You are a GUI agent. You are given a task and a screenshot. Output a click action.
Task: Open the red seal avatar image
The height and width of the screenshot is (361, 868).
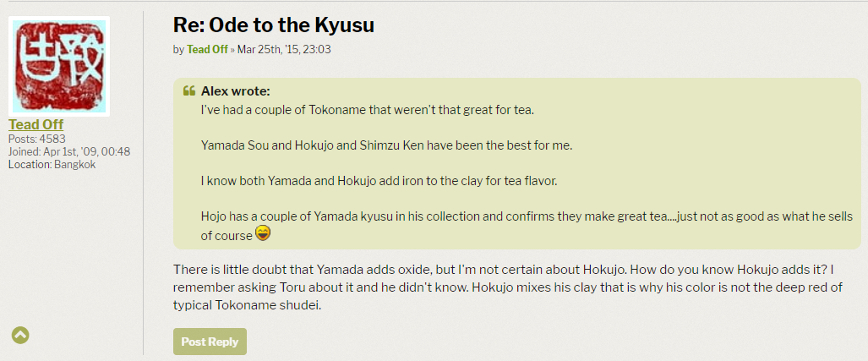click(x=59, y=67)
